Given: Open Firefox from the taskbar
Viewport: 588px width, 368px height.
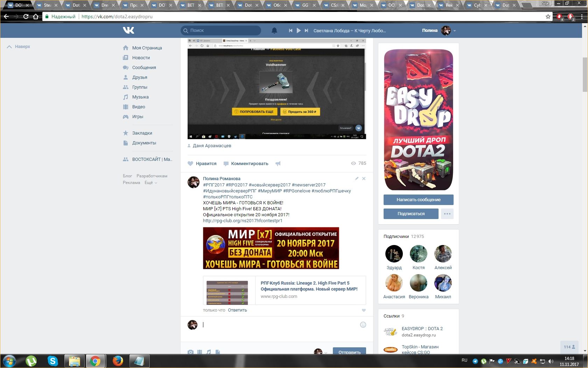Looking at the screenshot, I should [118, 361].
